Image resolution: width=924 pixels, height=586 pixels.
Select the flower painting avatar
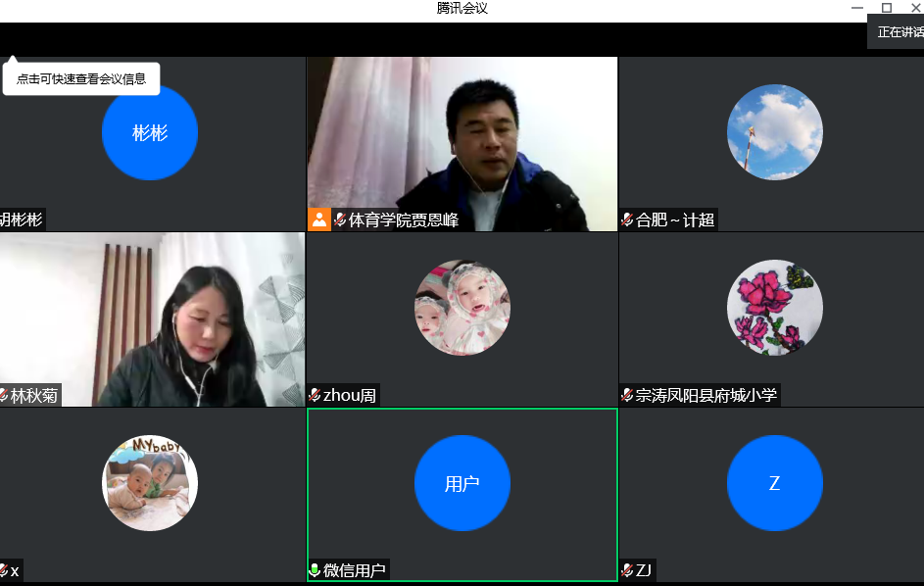point(774,308)
